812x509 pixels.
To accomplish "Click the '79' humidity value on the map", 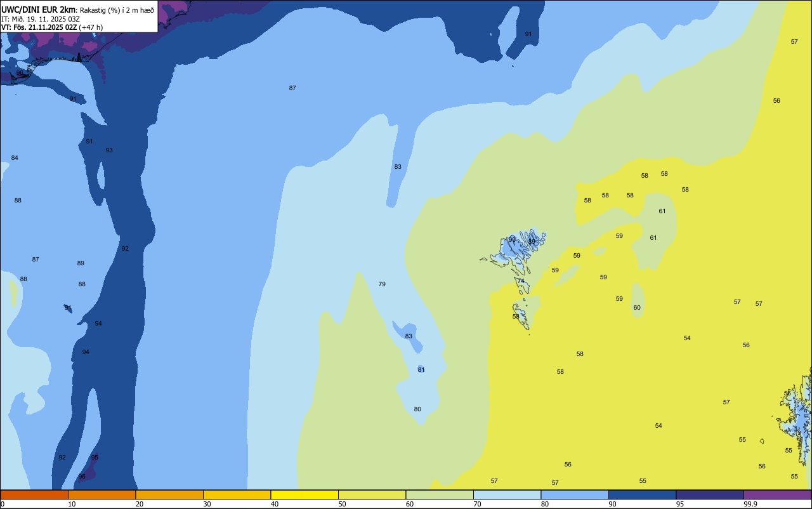I will (382, 284).
